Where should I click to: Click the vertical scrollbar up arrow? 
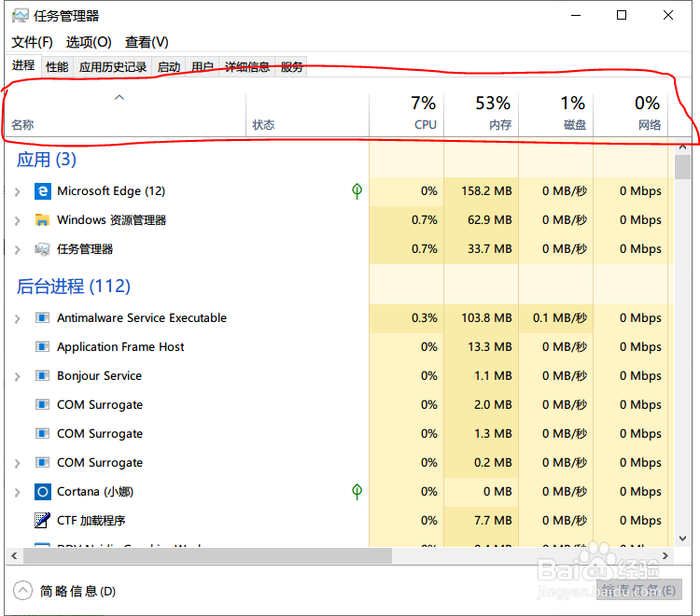point(682,147)
